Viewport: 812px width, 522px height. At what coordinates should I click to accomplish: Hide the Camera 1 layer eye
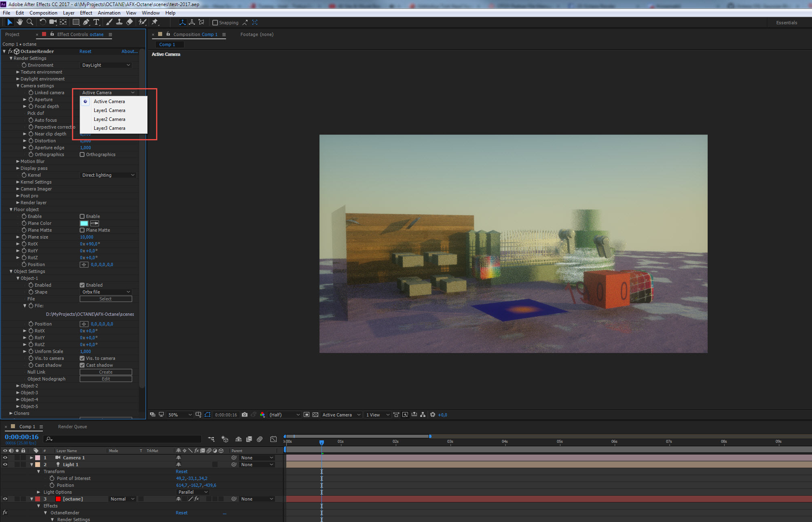[5, 458]
